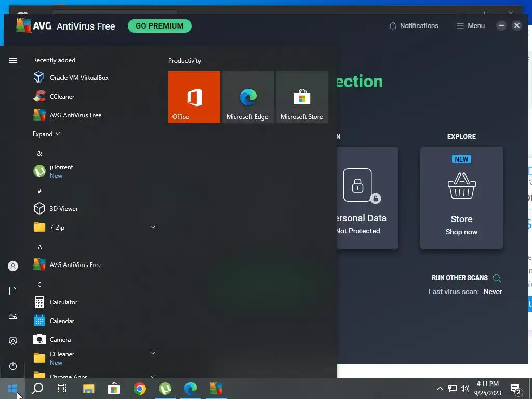This screenshot has width=532, height=399.
Task: Switch to µTorrent on the taskbar
Action: click(x=165, y=389)
